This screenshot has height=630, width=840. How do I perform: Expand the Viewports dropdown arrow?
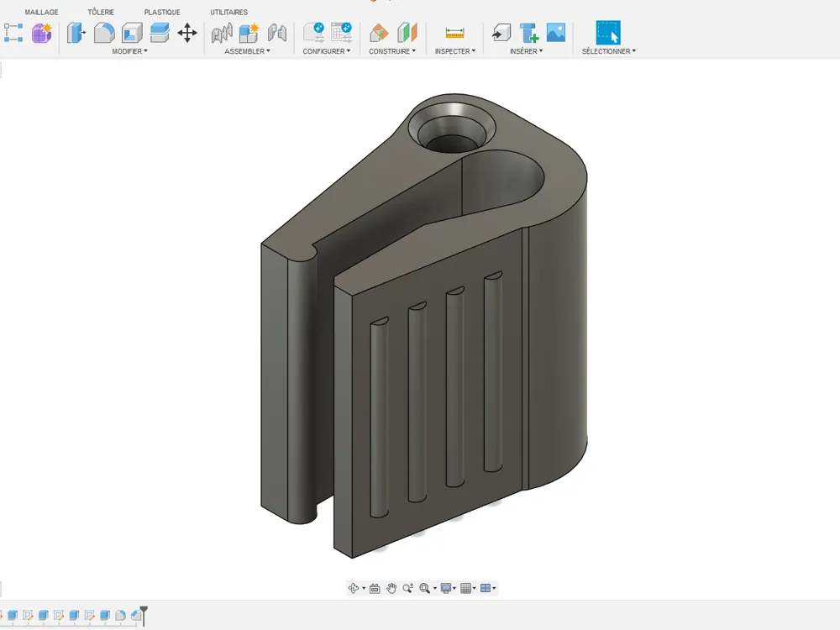494,588
